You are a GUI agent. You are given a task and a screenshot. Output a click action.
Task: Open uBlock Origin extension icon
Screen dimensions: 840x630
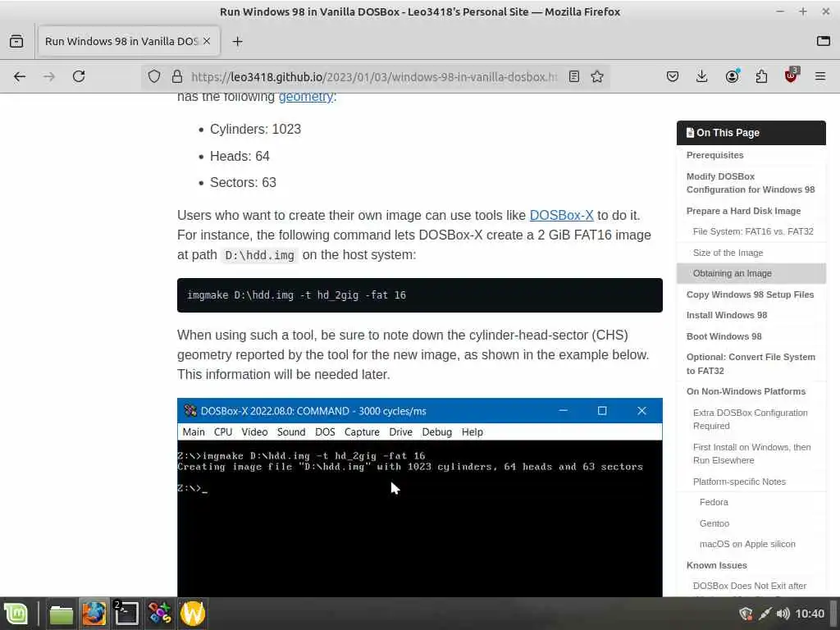click(792, 75)
